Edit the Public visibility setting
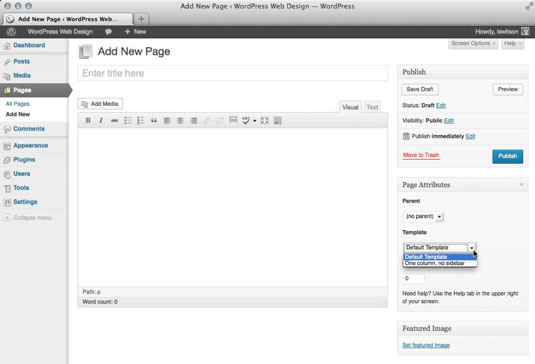This screenshot has width=535, height=364. click(449, 120)
